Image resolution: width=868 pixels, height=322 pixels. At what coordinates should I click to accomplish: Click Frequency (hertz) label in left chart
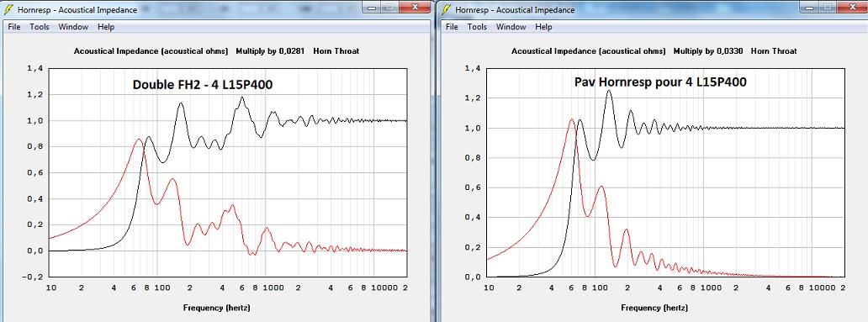pyautogui.click(x=213, y=308)
